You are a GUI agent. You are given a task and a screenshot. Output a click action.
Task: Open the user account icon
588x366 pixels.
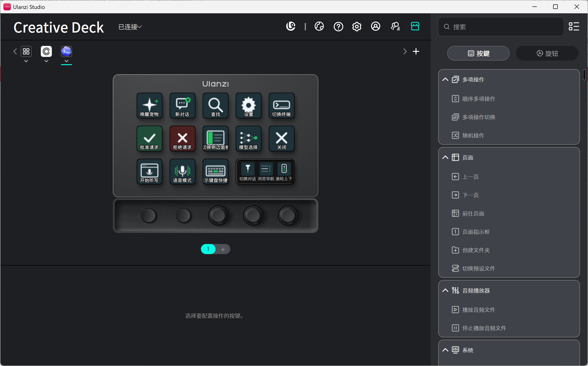[375, 26]
